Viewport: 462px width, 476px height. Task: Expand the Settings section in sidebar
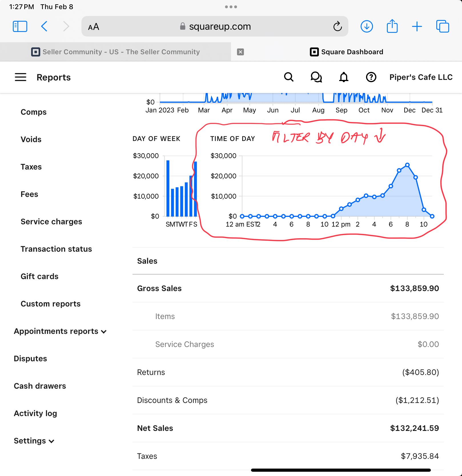pyautogui.click(x=34, y=441)
